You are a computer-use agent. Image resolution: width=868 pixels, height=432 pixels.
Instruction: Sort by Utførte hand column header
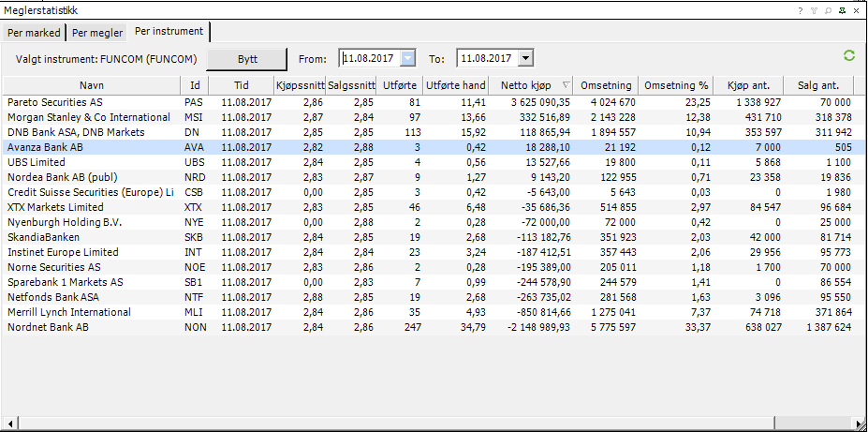pyautogui.click(x=456, y=85)
